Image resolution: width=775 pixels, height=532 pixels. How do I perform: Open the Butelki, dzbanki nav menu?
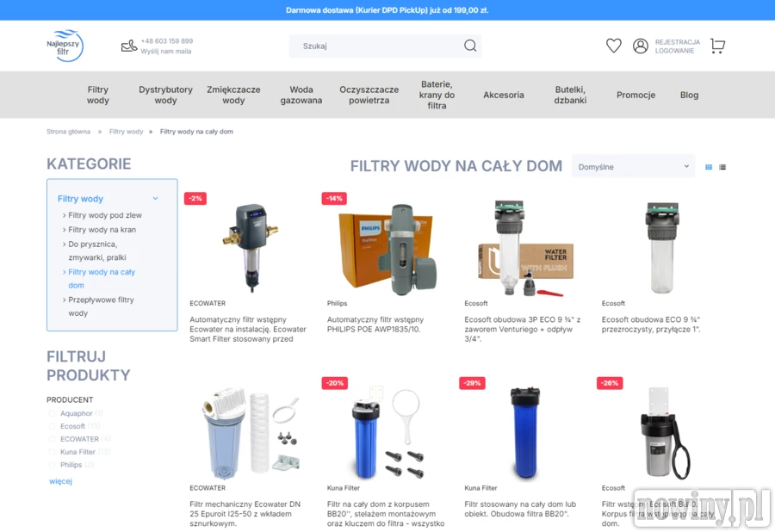click(570, 95)
